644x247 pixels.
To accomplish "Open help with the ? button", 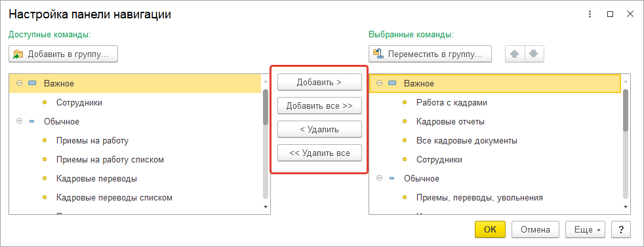I will 621,229.
